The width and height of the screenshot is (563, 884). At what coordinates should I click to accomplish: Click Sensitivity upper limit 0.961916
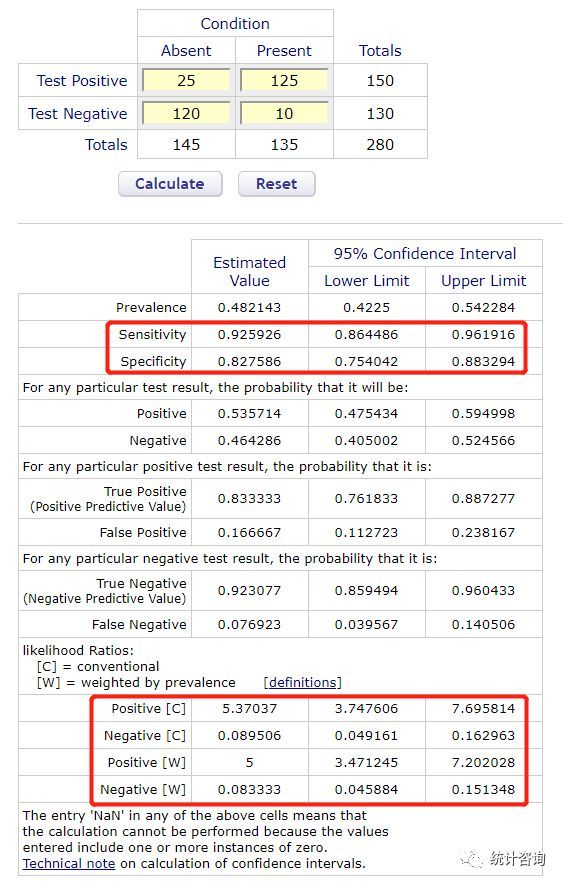click(x=484, y=335)
